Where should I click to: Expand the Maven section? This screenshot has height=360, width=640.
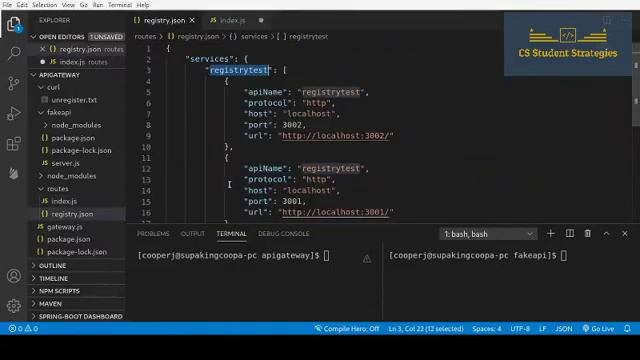point(77,304)
